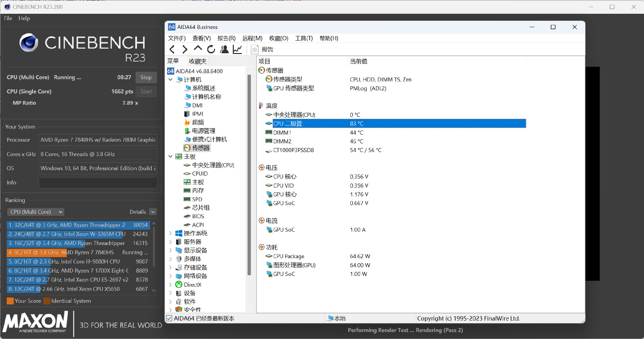Viewport: 644px width, 339px height.
Task: Select AIDA64 v6.88.6400 root node
Action: (195, 71)
